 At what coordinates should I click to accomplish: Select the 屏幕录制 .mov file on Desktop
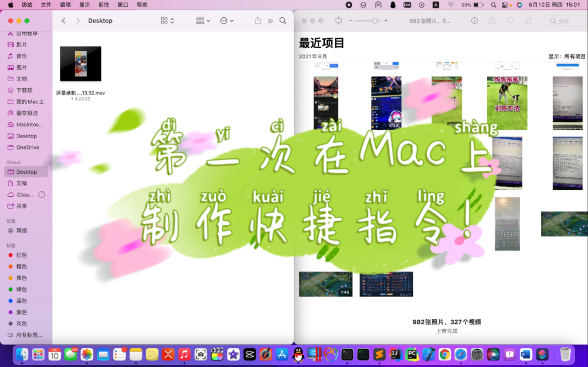80,64
